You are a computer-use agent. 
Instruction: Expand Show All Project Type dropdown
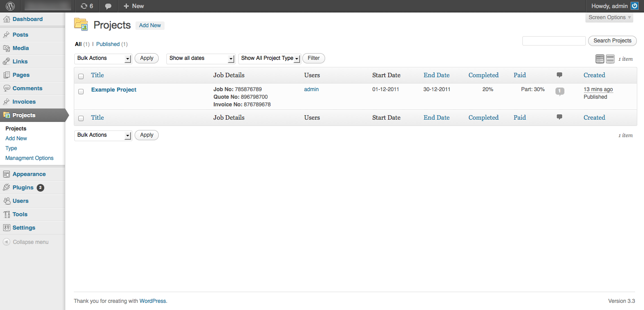[270, 59]
